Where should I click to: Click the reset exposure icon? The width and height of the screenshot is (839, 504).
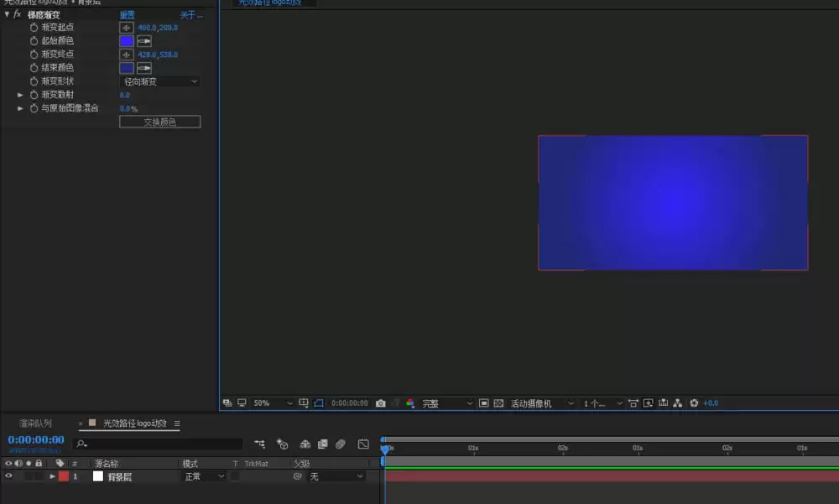(694, 403)
